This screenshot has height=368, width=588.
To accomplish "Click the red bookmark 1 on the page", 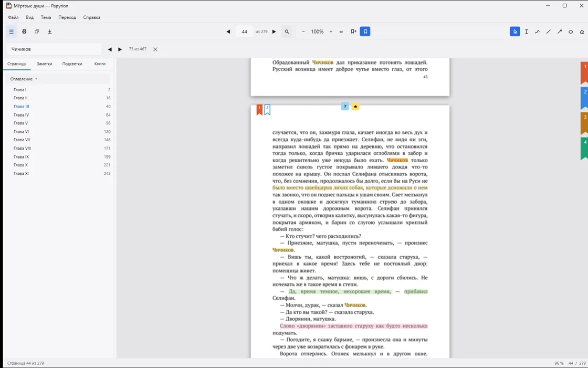I will click(x=259, y=110).
